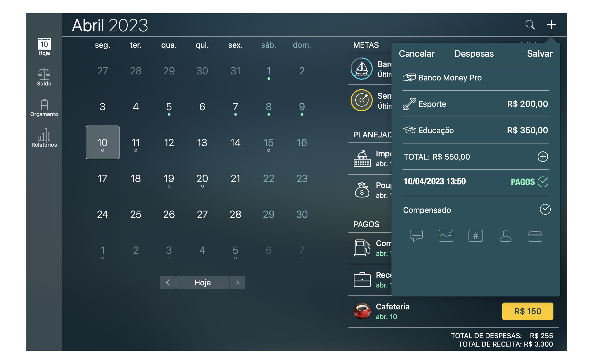Click the TOTAL DE RECEITA: R$ 3.300 text

click(x=505, y=344)
